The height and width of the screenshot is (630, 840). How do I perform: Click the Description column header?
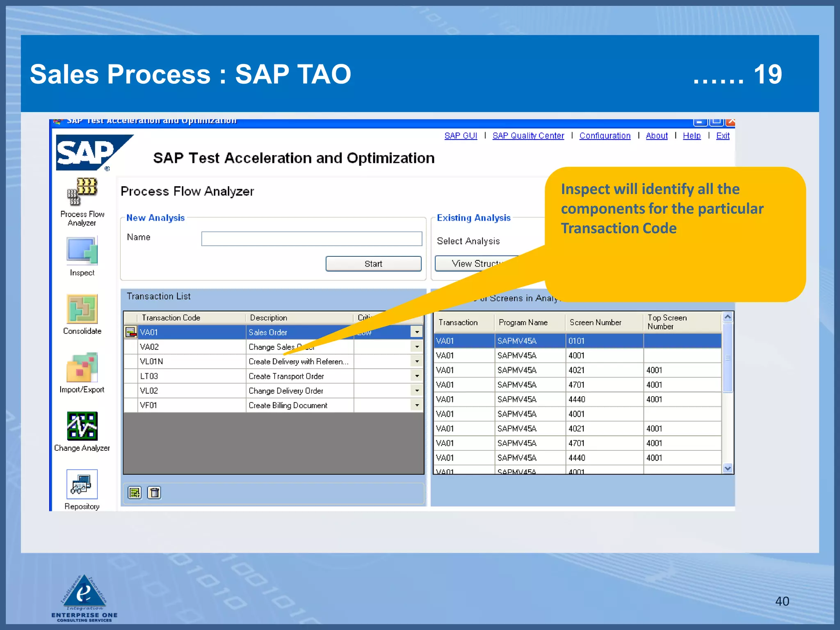click(299, 318)
